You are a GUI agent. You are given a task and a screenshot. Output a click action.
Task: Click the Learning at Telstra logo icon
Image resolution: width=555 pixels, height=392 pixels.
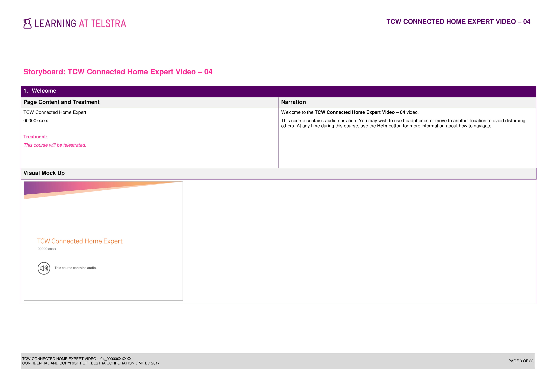27,23
